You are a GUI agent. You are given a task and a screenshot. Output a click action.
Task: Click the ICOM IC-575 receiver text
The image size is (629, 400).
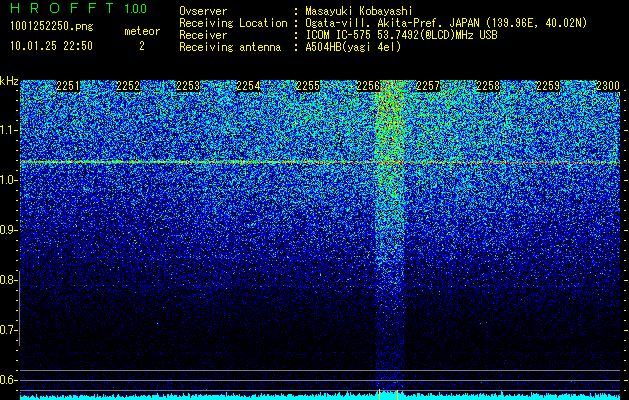[401, 35]
